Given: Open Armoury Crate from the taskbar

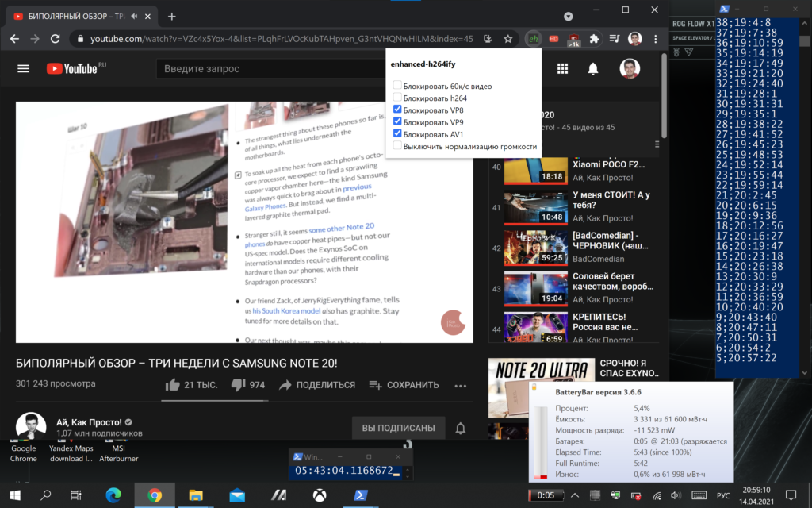Looking at the screenshot, I should [278, 495].
